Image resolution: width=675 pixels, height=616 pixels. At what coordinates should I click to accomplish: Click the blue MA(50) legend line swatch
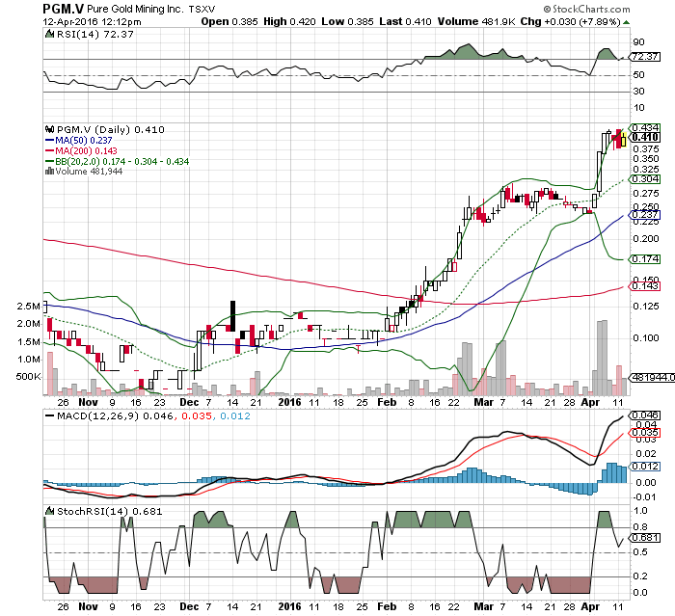click(50, 141)
